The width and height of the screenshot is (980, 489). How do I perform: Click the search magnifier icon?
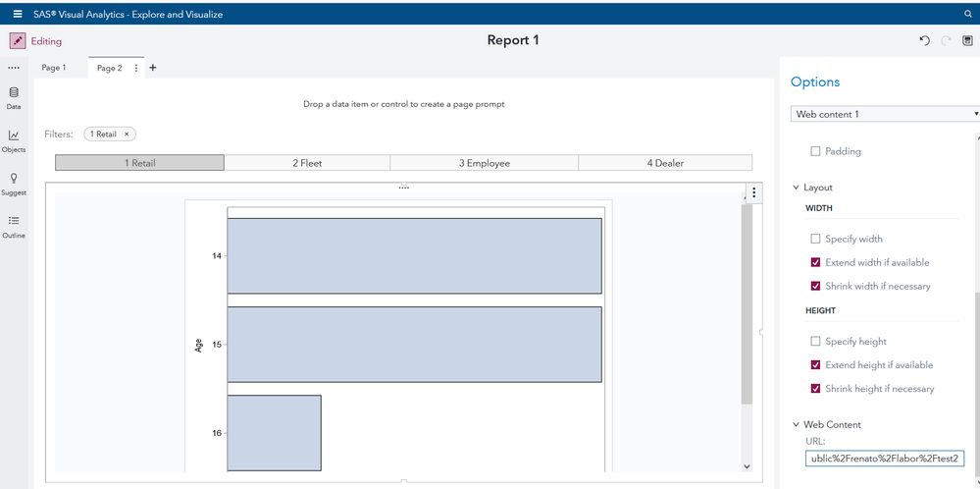tap(969, 14)
